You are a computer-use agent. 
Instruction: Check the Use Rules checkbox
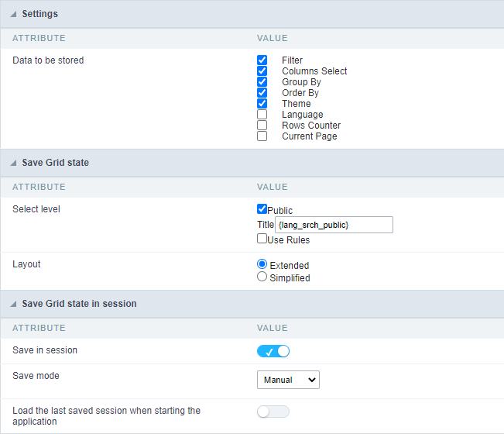(262, 239)
